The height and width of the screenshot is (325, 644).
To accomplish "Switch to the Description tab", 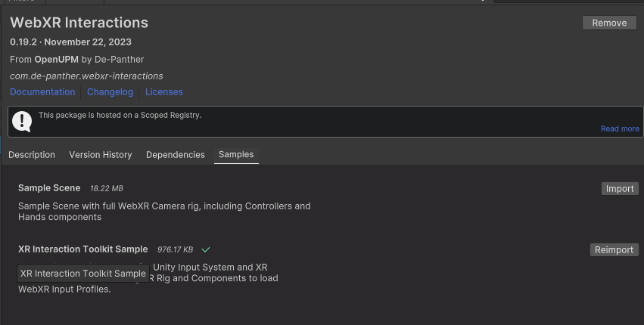I will pyautogui.click(x=32, y=155).
